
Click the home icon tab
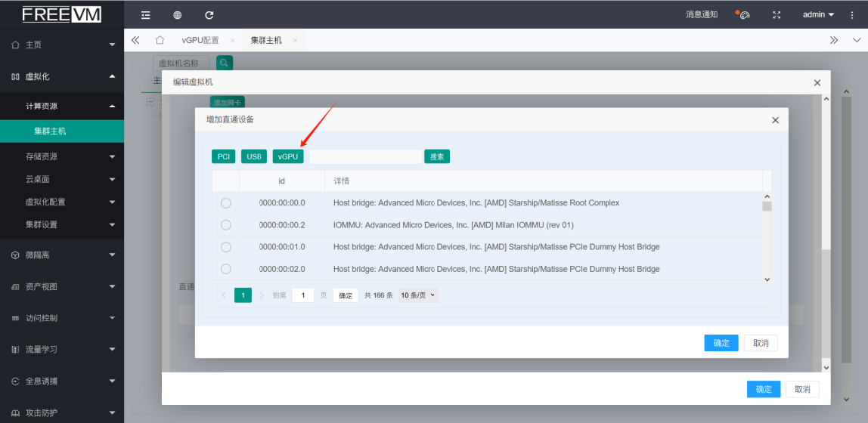[x=160, y=40]
